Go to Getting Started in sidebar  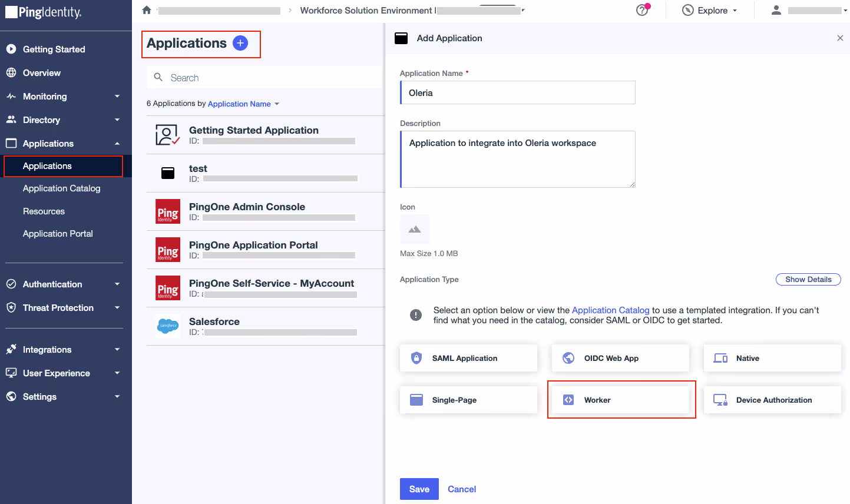point(54,49)
